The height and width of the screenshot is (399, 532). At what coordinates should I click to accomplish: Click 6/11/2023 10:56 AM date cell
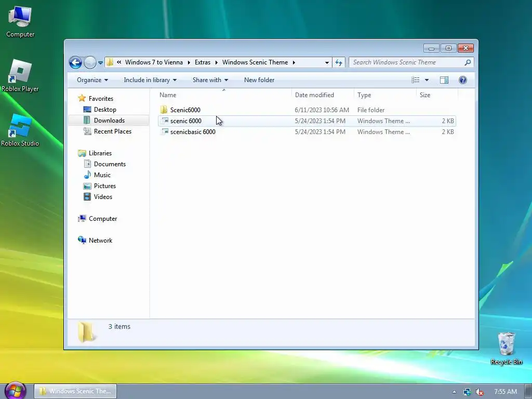tap(322, 110)
